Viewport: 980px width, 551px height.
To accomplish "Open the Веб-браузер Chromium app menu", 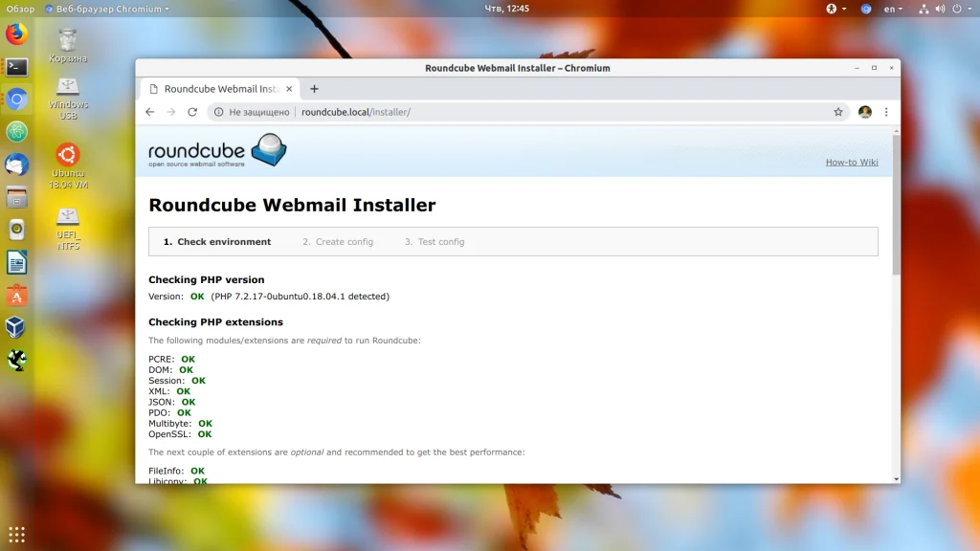I will click(107, 9).
